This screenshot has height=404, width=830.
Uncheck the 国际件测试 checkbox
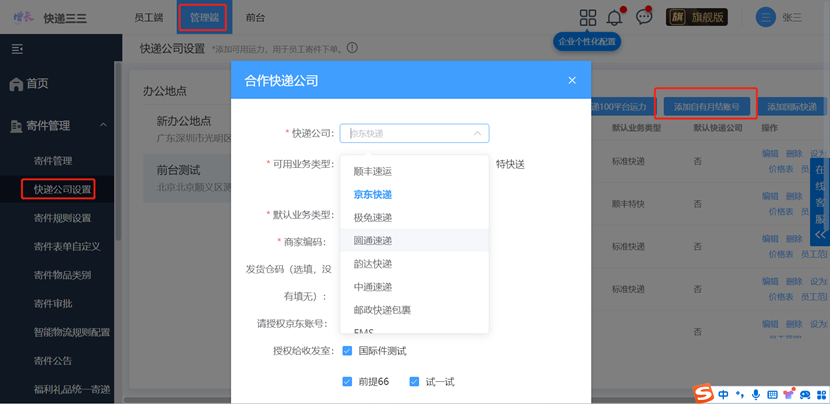(347, 351)
